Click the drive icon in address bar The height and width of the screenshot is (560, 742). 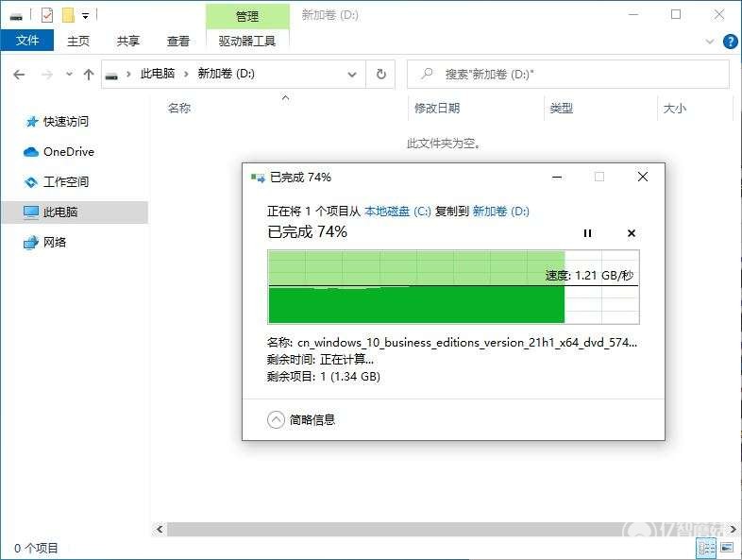point(111,75)
